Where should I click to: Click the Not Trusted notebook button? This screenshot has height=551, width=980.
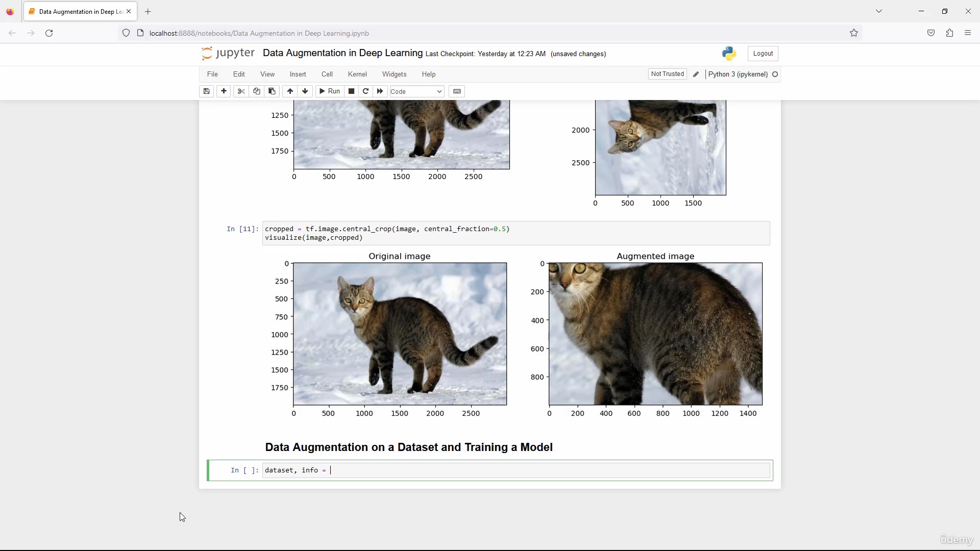pyautogui.click(x=667, y=74)
